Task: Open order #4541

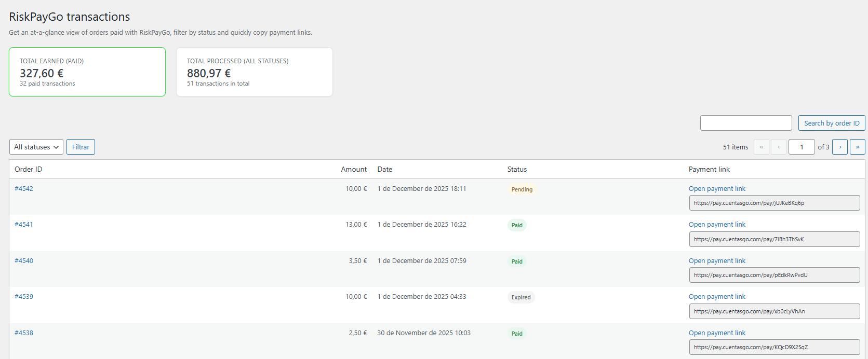Action: pyautogui.click(x=24, y=224)
